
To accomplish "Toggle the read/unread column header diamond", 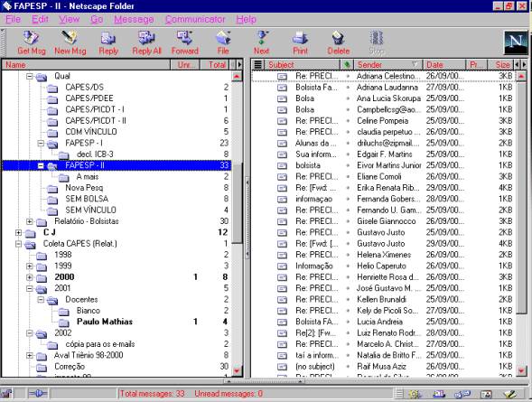I will 347,64.
